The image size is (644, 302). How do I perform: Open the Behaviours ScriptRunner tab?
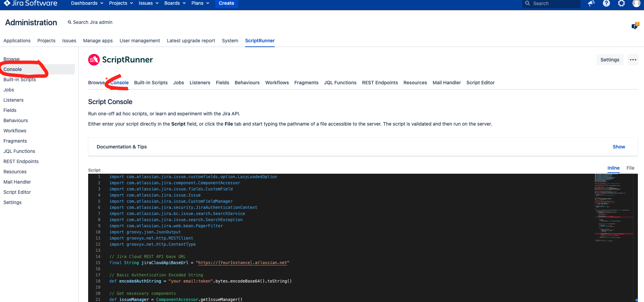(247, 83)
